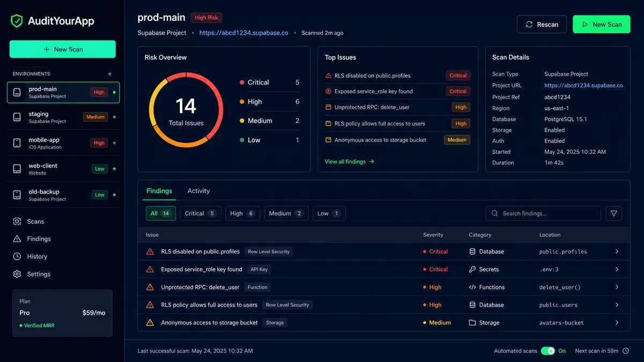The width and height of the screenshot is (644, 362).
Task: Click the AuditYourApp shield logo
Action: (17, 21)
